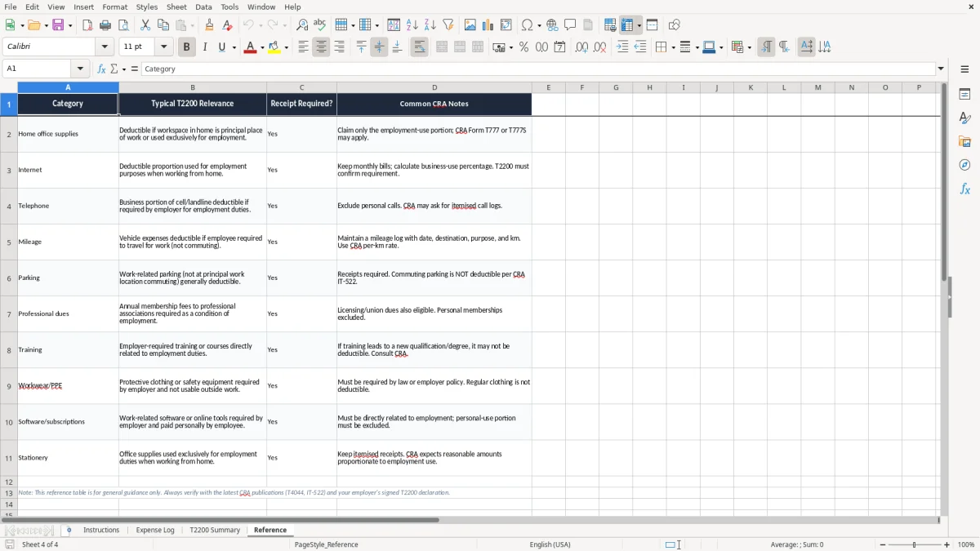Open sidebar Gallery deck

click(x=964, y=141)
